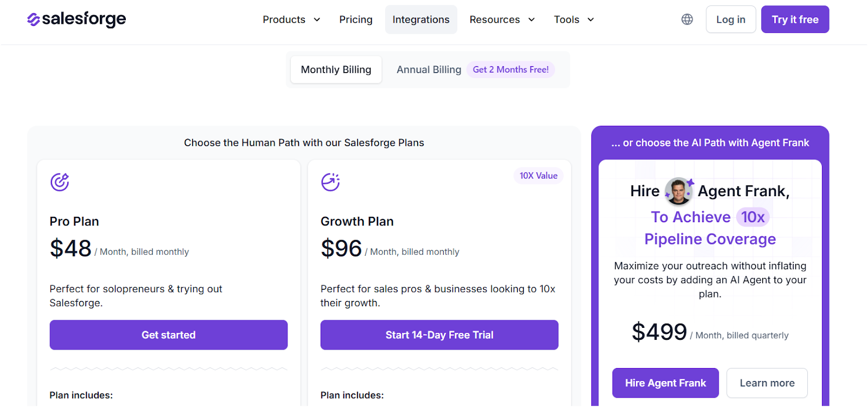
Task: Select the Integrations menu item
Action: click(421, 19)
